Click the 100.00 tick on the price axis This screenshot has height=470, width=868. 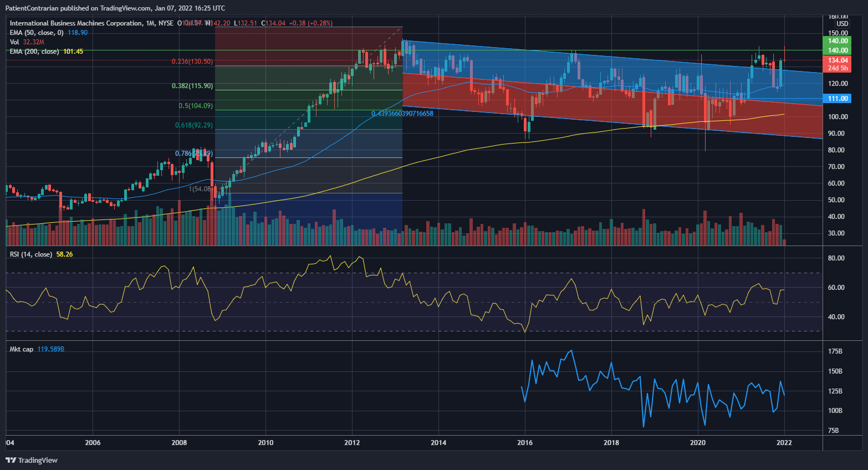pos(838,117)
